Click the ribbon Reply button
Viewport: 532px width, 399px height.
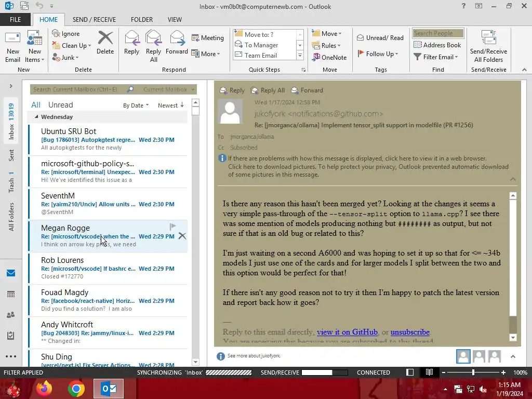click(131, 43)
